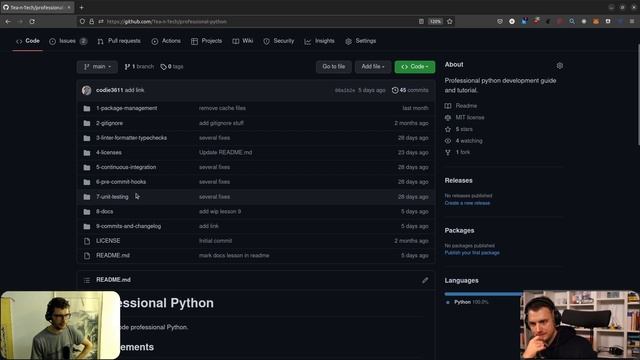Edit README.md with the pencil icon
This screenshot has height=360, width=640.
coord(425,280)
